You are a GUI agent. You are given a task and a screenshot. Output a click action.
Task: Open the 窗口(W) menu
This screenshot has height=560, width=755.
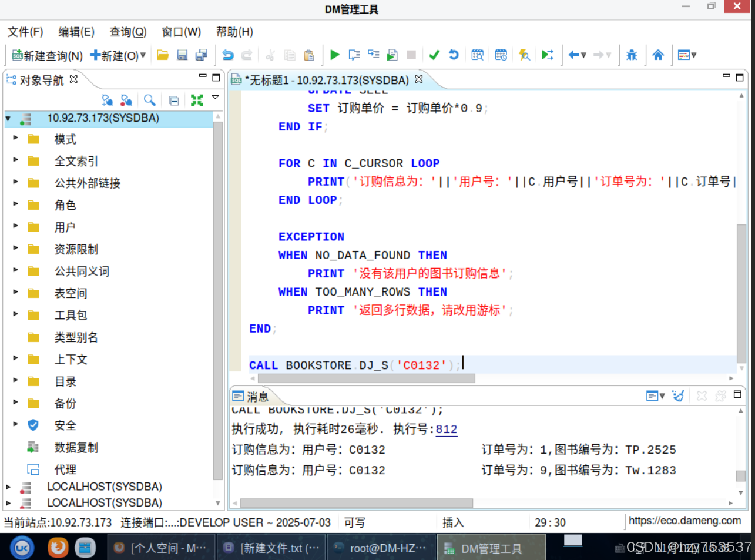(181, 32)
